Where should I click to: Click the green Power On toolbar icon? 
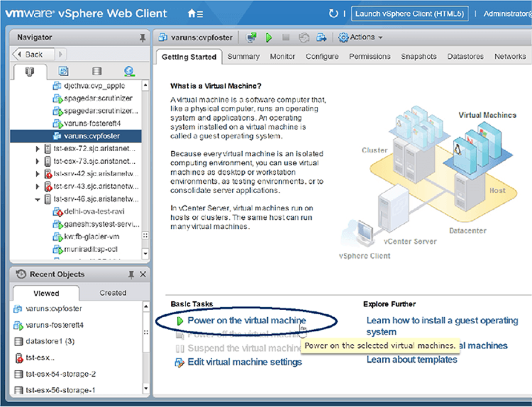pyautogui.click(x=269, y=37)
